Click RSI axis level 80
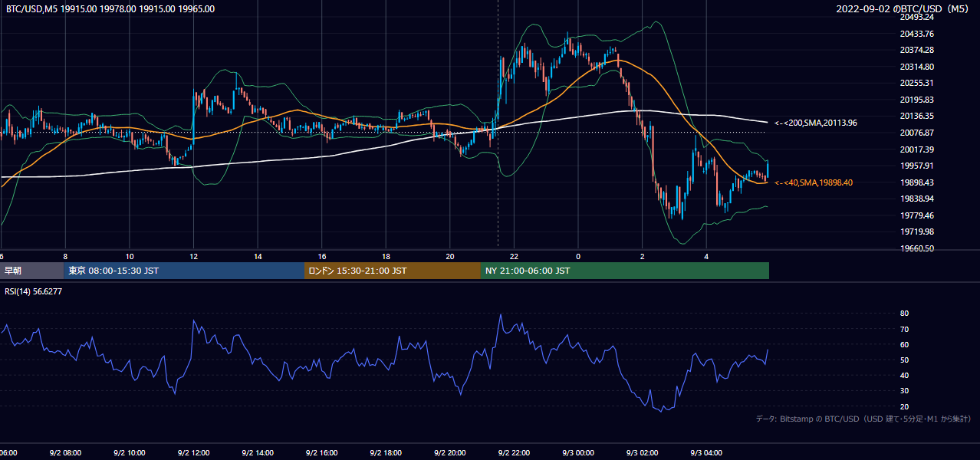The height and width of the screenshot is (460, 980). tap(904, 314)
